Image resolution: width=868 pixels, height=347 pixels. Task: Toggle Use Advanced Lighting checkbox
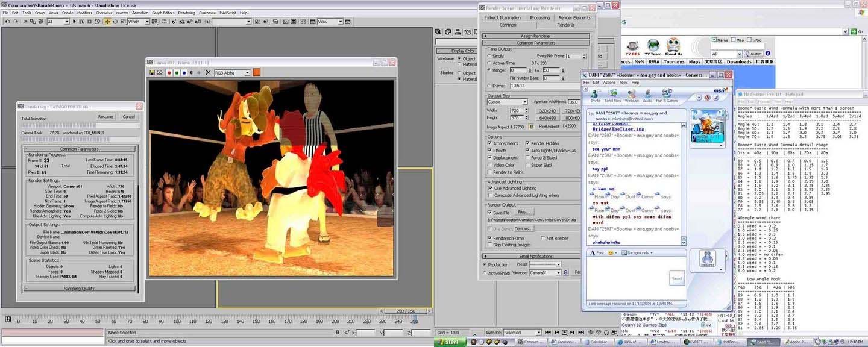(x=489, y=188)
